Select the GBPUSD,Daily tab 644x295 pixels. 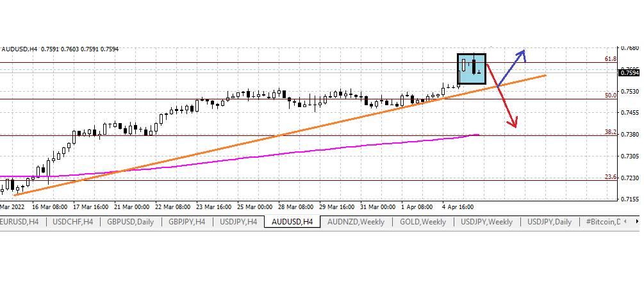point(131,222)
